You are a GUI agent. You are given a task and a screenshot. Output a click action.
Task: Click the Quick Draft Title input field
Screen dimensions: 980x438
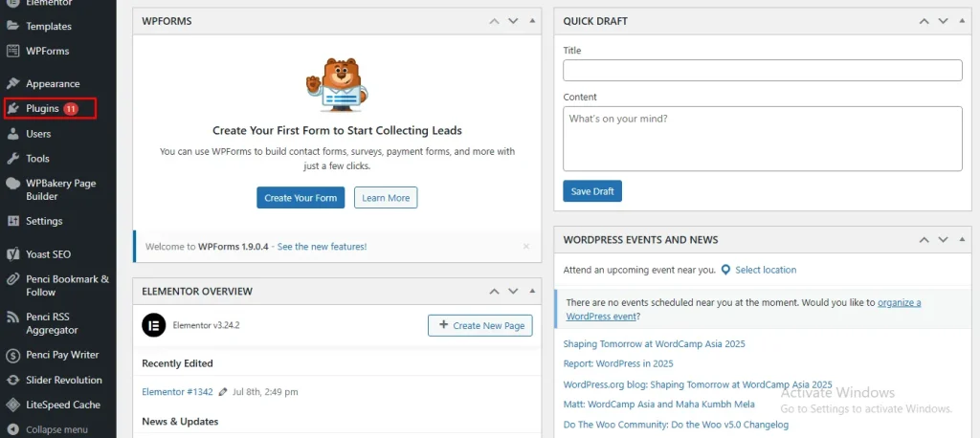click(763, 70)
